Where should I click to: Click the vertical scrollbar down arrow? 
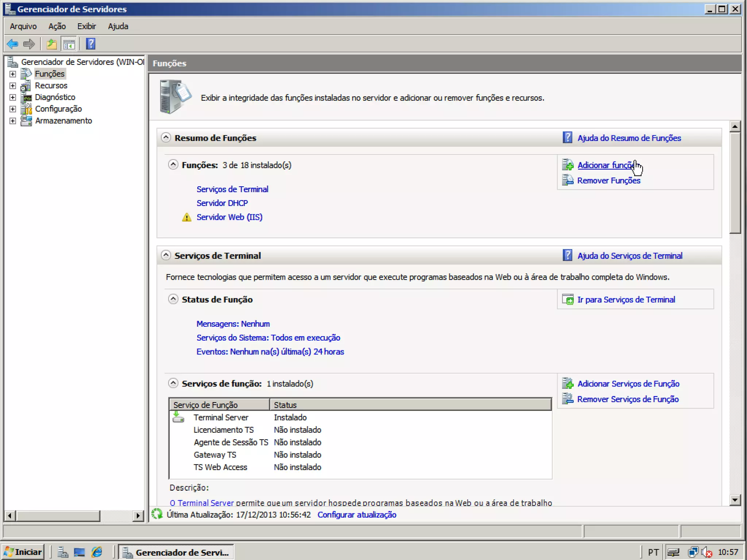(x=735, y=500)
